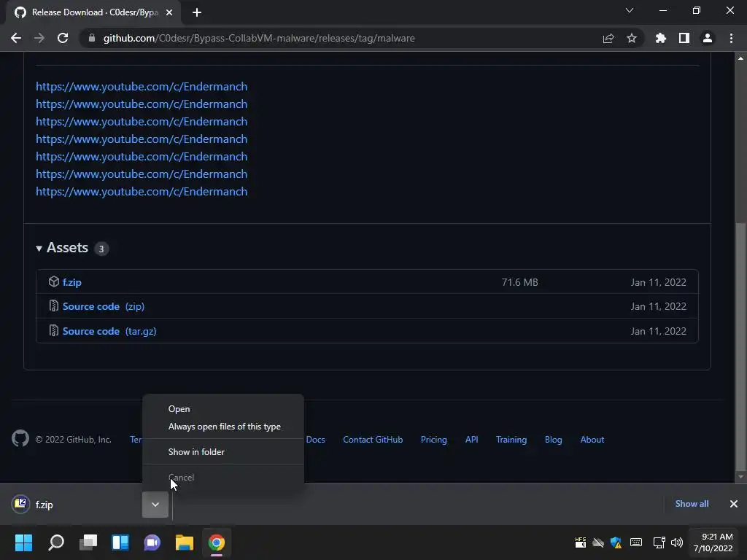The image size is (747, 560).
Task: Click the f.zip row's Jan 11, 2022 date
Action: (659, 282)
